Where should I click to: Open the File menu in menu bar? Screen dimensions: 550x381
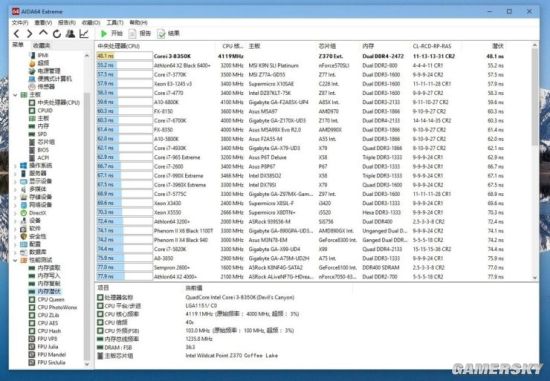[20, 22]
